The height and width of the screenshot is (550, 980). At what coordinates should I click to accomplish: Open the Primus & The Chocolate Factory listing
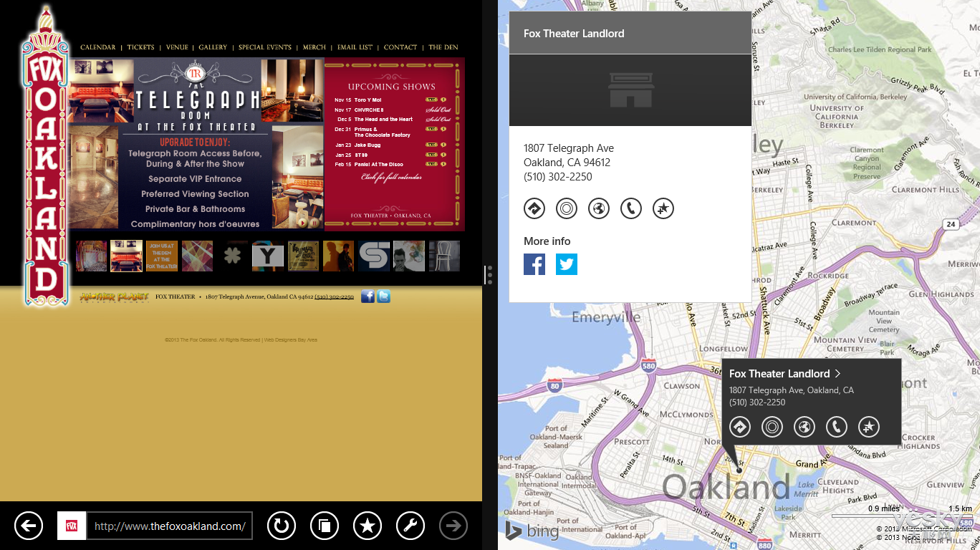pyautogui.click(x=383, y=132)
